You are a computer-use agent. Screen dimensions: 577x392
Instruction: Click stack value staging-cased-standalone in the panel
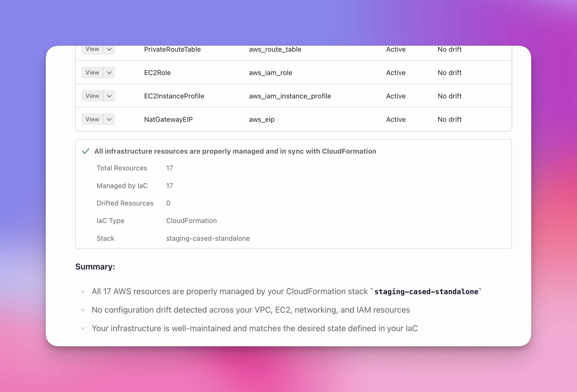[208, 238]
